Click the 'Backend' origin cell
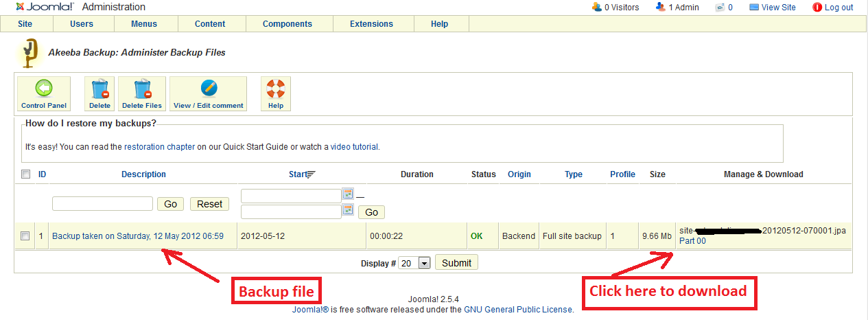The height and width of the screenshot is (320, 868). coord(519,236)
